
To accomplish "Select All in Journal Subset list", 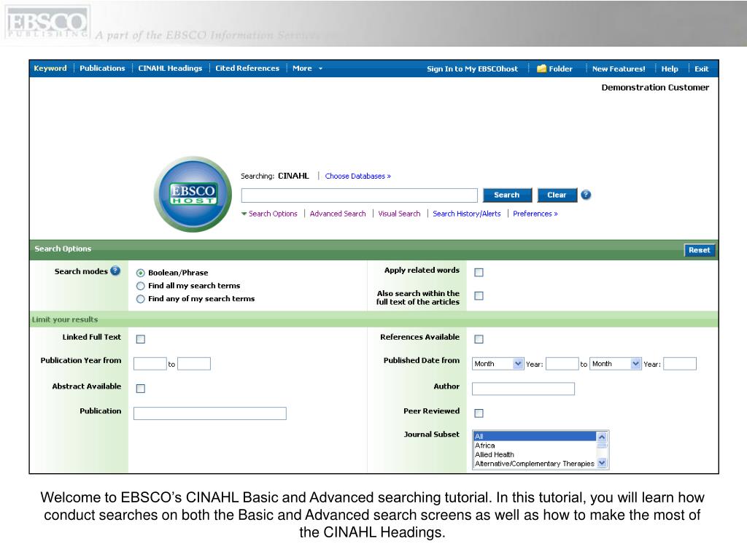I will pos(535,436).
